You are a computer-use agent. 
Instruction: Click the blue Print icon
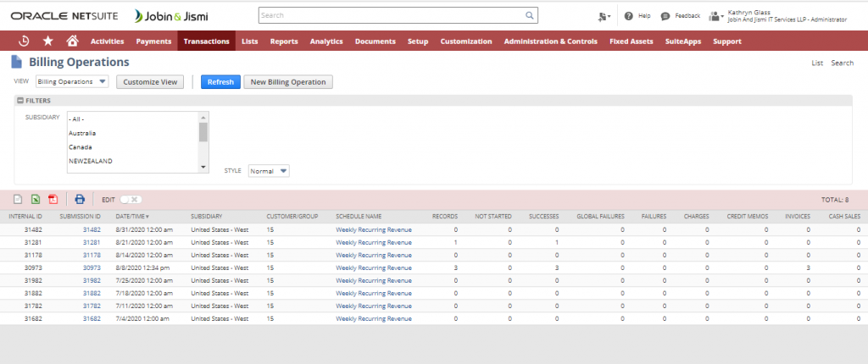81,199
